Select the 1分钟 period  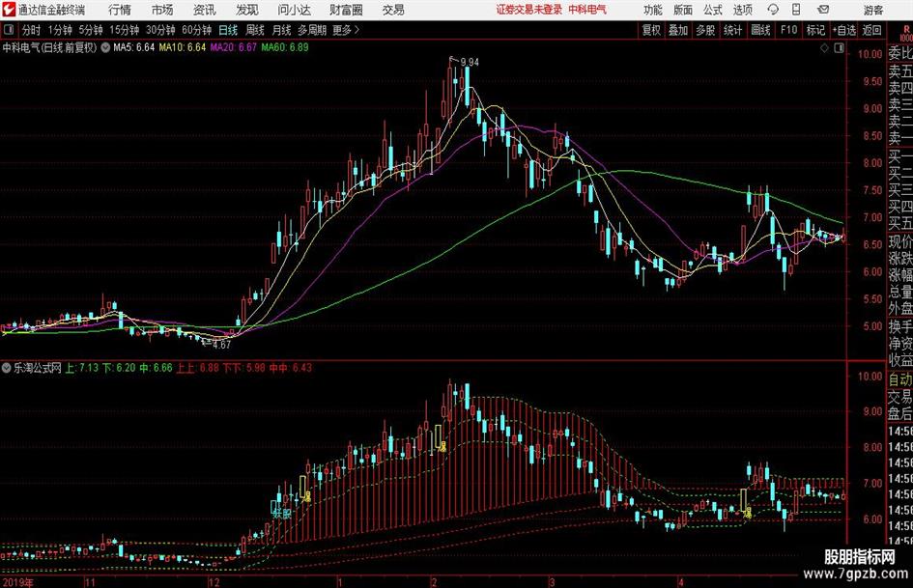point(60,30)
